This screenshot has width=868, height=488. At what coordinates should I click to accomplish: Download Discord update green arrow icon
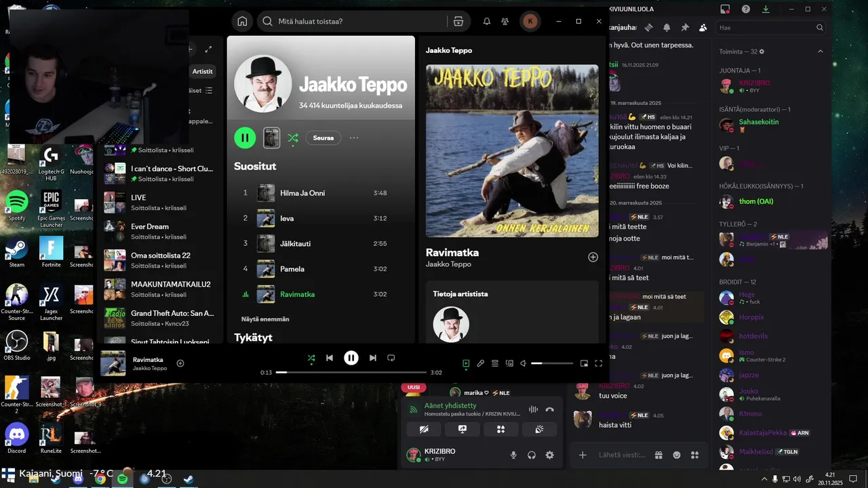[766, 9]
